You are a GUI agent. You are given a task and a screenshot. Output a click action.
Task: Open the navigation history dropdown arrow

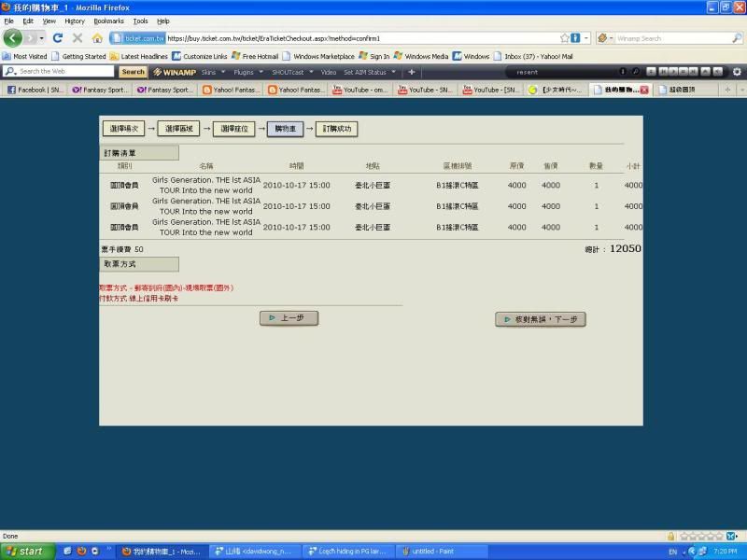41,38
